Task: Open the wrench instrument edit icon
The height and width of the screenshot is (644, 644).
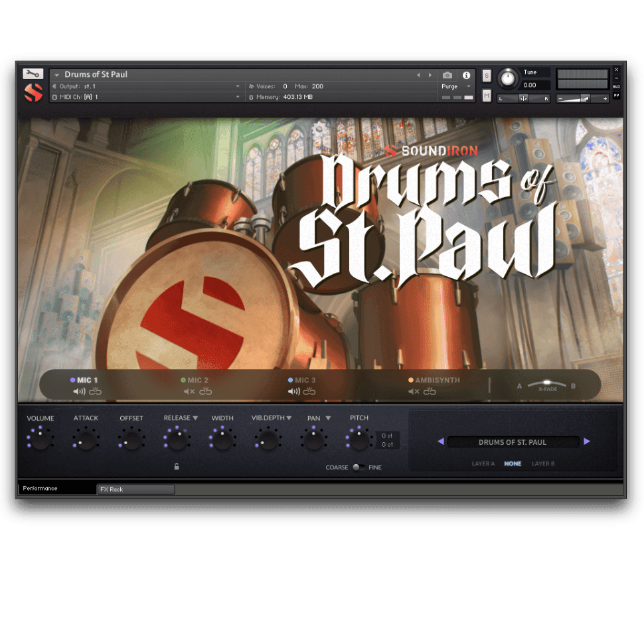Action: click(33, 74)
